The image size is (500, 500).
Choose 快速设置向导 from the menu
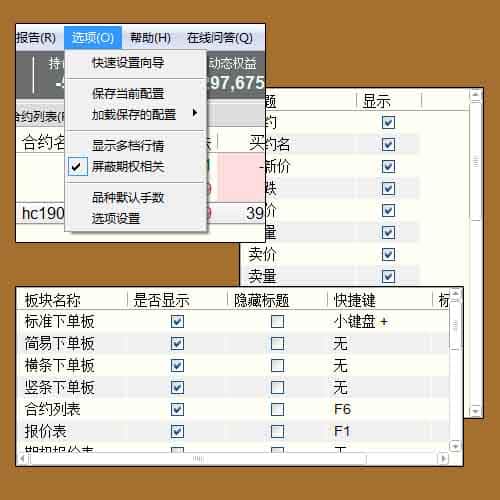(128, 63)
